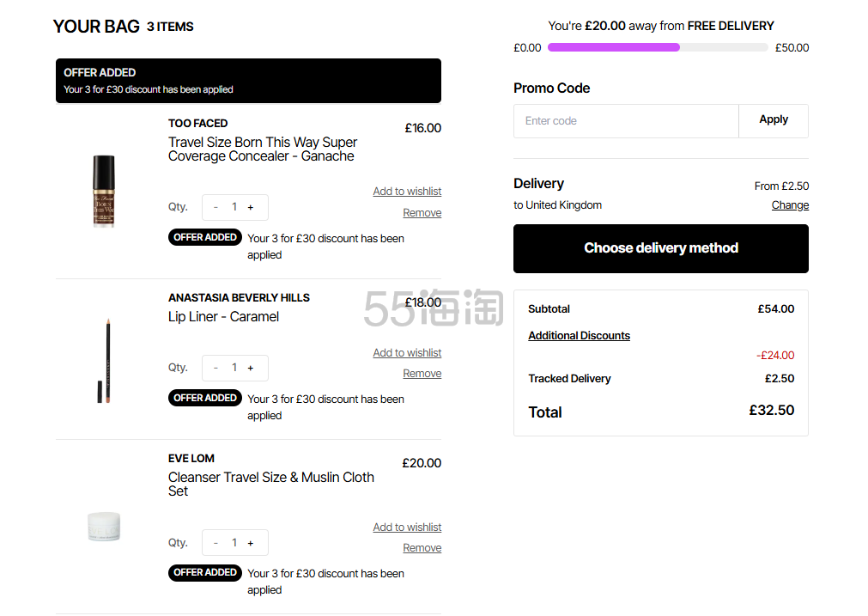Add Lip Liner Caramel to wishlist
868x616 pixels.
coord(407,353)
